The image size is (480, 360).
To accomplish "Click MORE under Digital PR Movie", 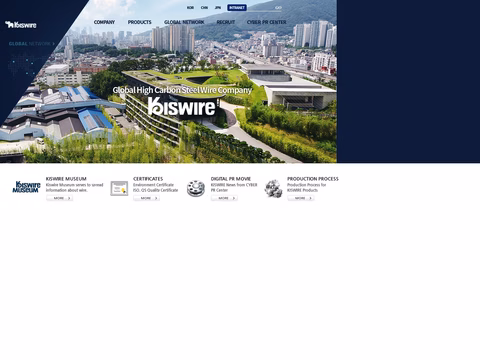I will click(224, 198).
